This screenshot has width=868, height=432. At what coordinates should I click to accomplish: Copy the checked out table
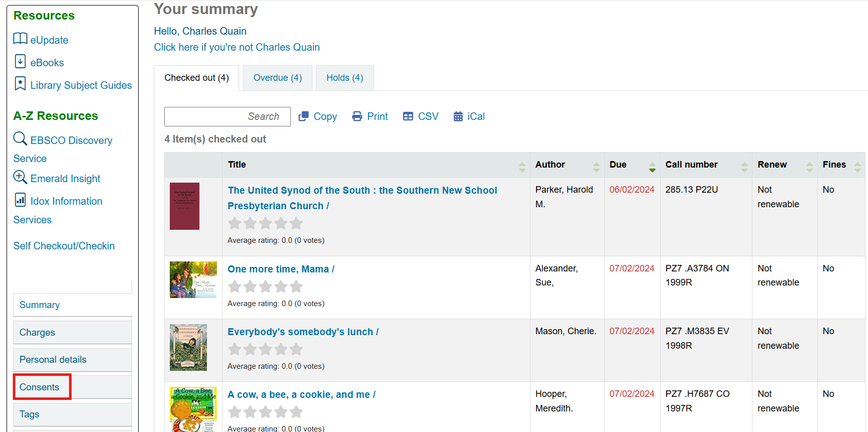tap(317, 116)
